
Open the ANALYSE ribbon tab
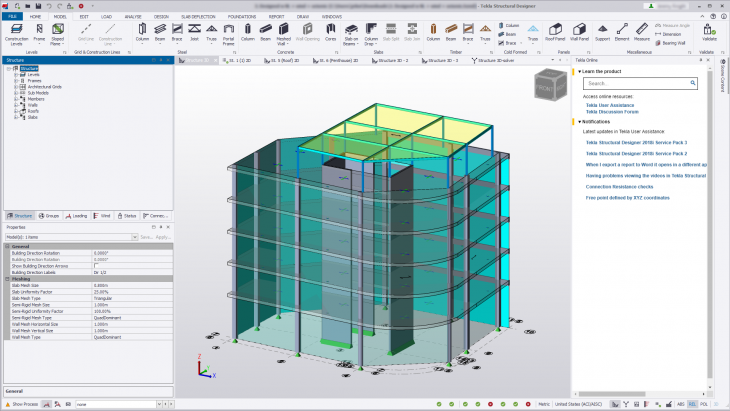133,16
